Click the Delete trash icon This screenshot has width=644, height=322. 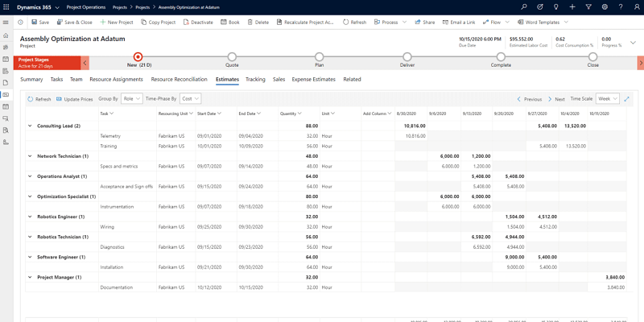(x=250, y=23)
